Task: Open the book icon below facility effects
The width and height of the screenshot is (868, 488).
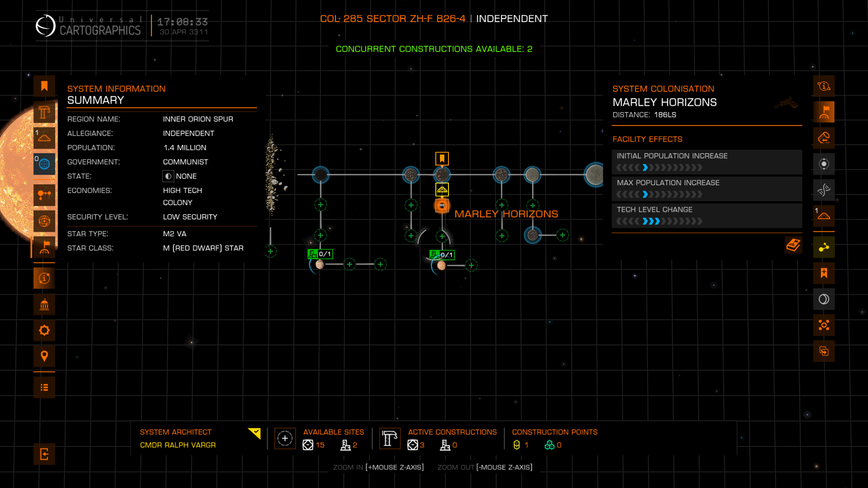Action: click(793, 245)
